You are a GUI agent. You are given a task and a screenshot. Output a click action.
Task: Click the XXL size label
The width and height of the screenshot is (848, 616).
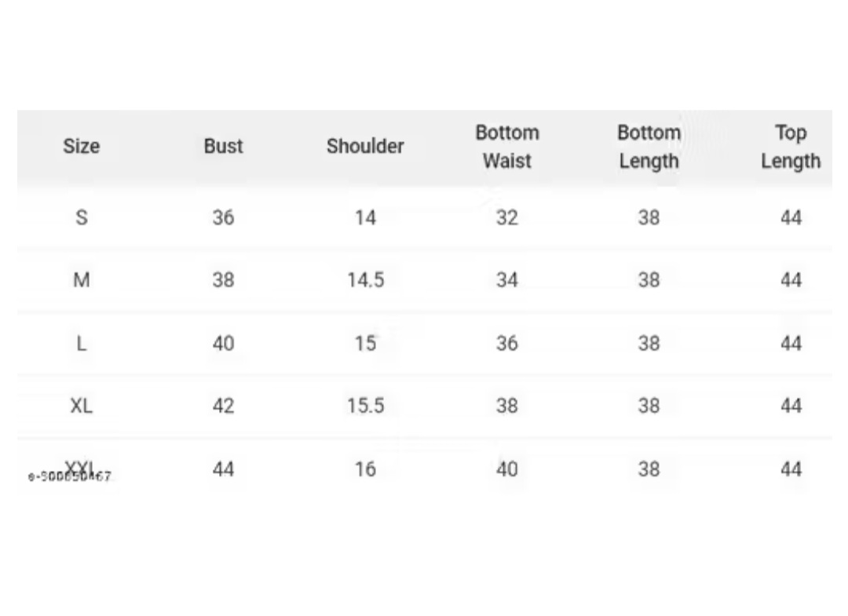81,466
